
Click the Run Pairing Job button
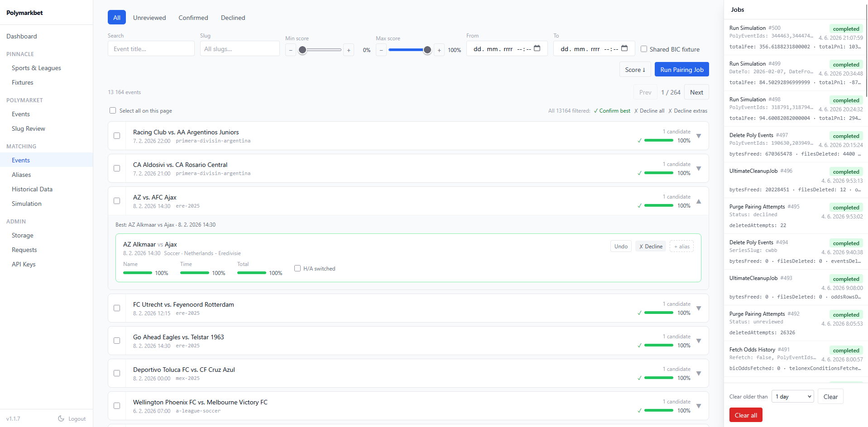(x=682, y=70)
